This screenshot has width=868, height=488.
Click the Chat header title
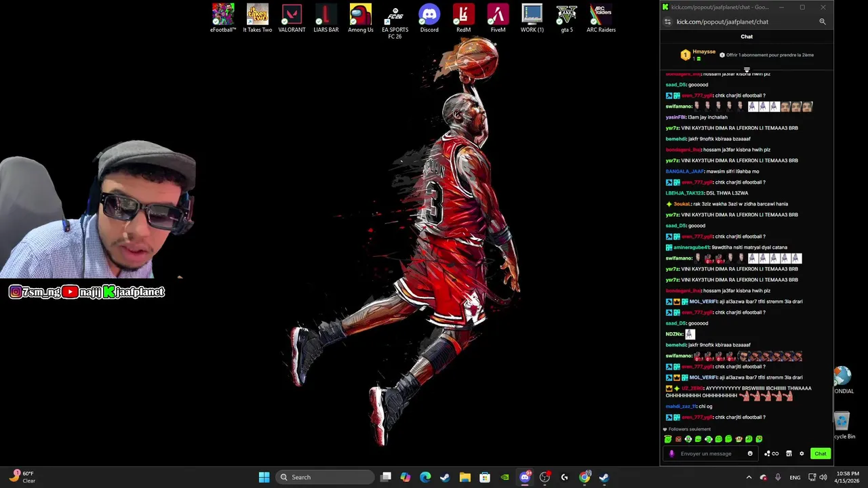[x=747, y=37]
